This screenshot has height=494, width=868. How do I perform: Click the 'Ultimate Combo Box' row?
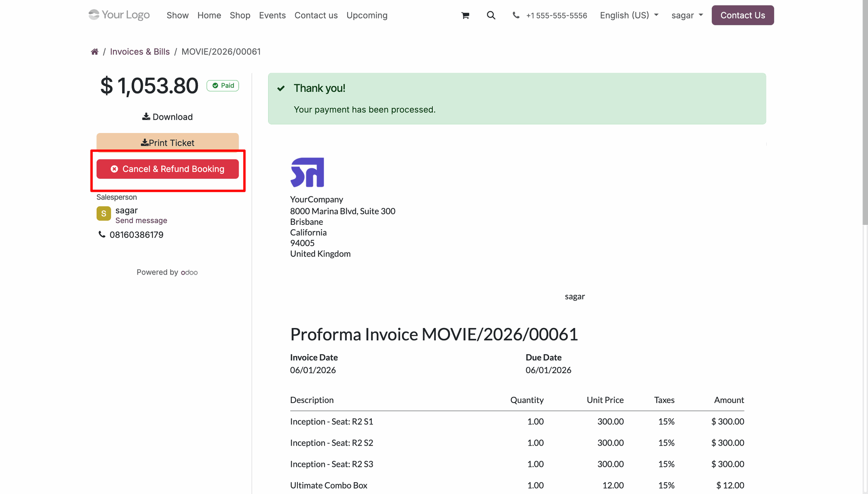pos(517,485)
